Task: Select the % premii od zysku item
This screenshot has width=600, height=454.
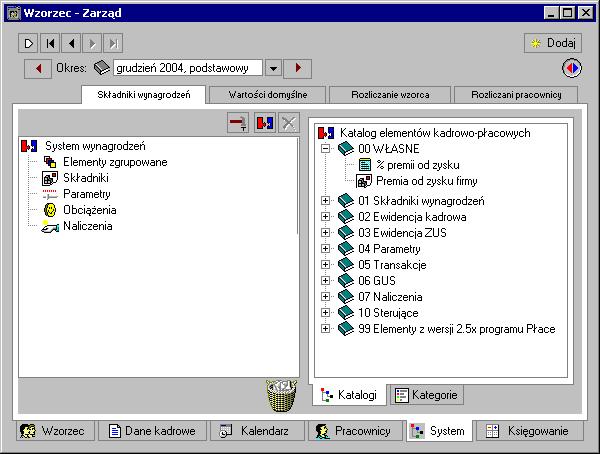Action: (x=418, y=165)
